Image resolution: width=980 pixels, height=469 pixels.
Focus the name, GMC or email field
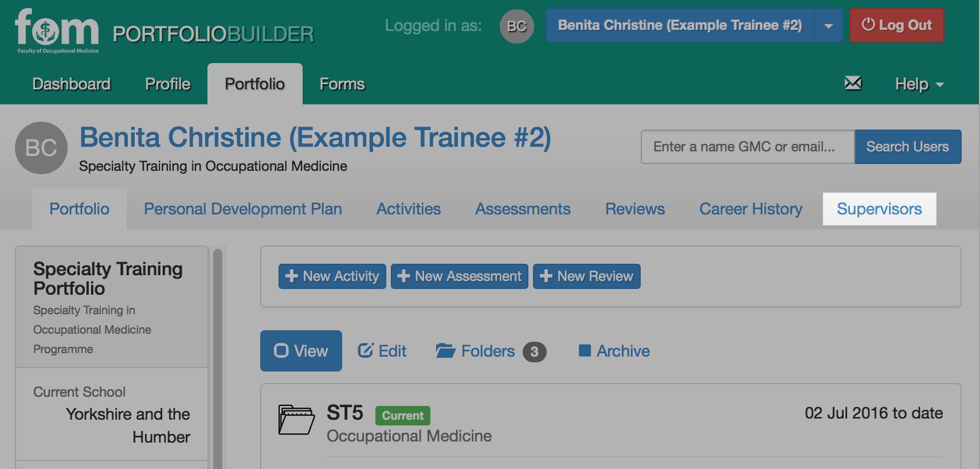[748, 147]
